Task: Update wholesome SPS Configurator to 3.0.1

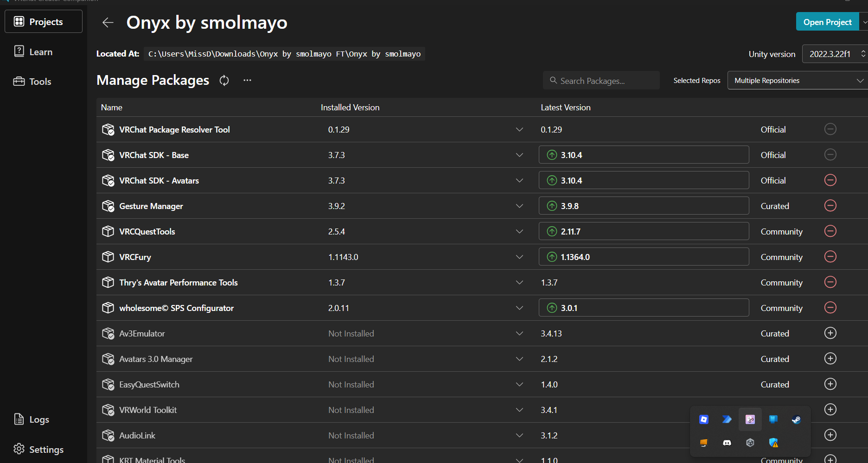Action: pyautogui.click(x=644, y=308)
